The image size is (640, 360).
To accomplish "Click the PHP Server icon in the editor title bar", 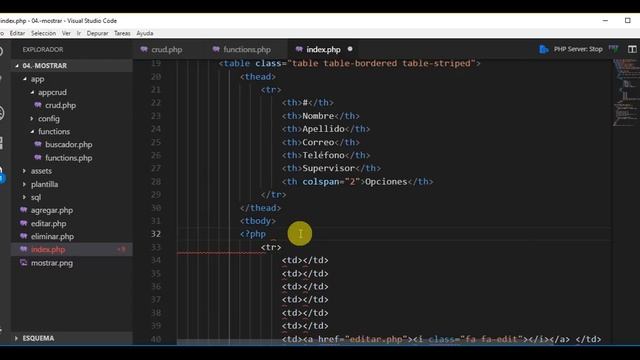I will click(543, 49).
